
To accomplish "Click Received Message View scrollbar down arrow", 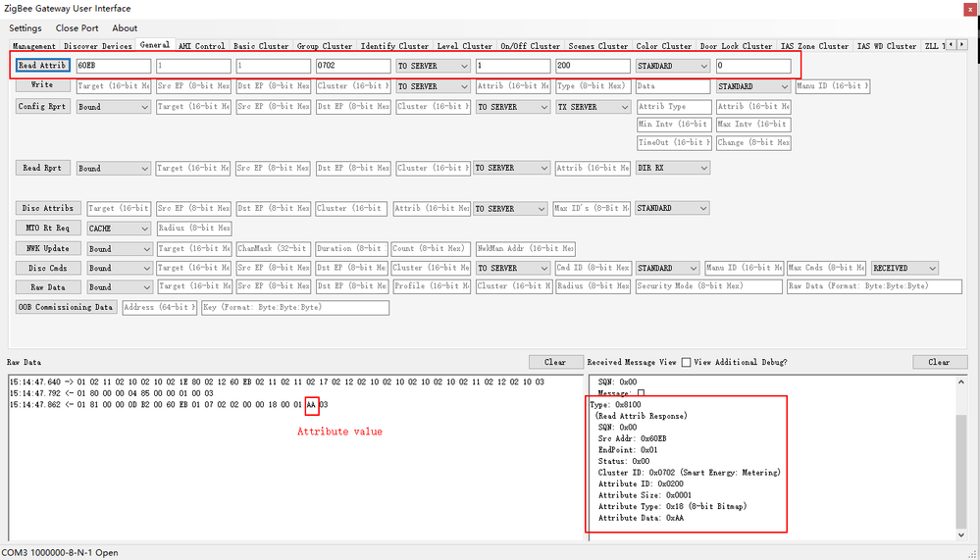I will pyautogui.click(x=961, y=535).
